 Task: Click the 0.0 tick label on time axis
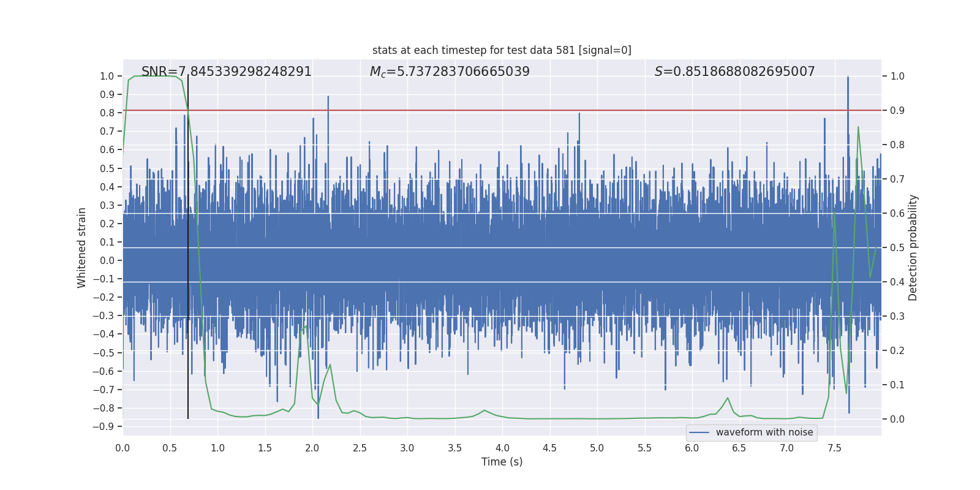[123, 448]
